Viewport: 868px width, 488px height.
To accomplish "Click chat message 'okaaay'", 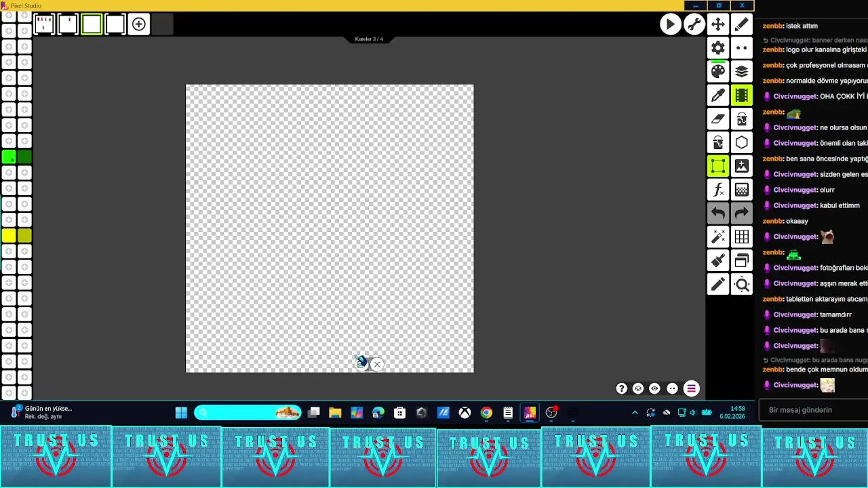I will pyautogui.click(x=797, y=221).
